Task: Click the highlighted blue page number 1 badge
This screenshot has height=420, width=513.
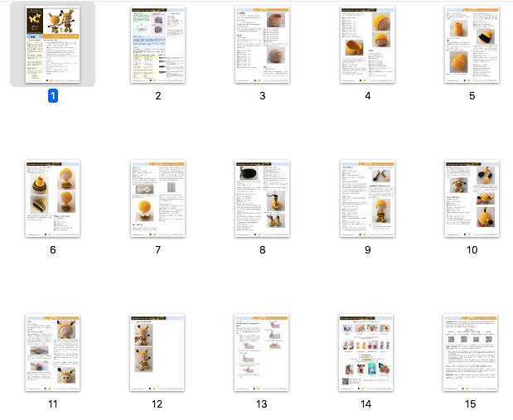Action: tap(52, 96)
